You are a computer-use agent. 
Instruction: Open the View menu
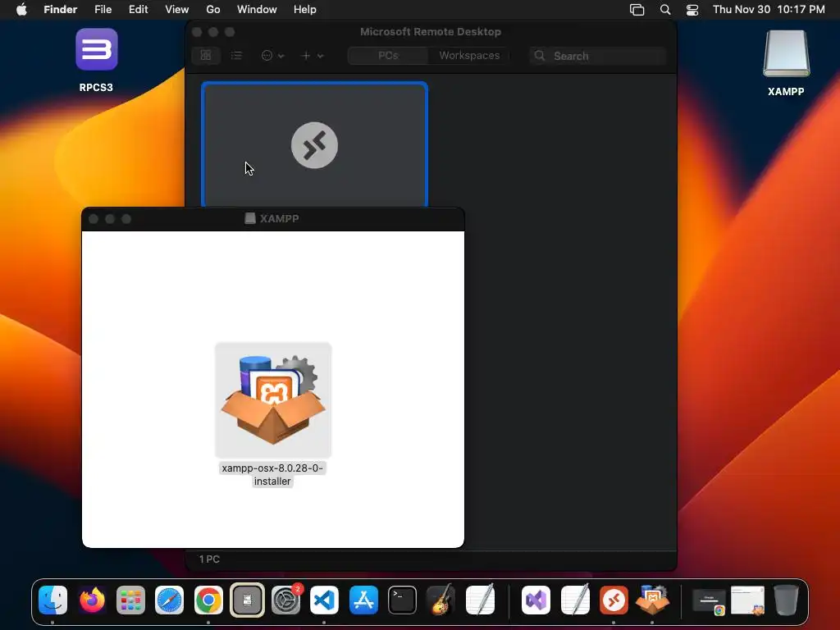click(177, 10)
